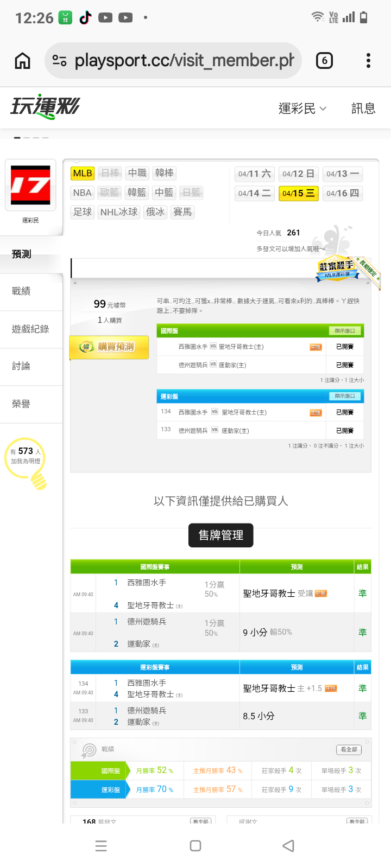Tap the red 17 profile avatar
The image size is (391, 868).
coord(31,185)
